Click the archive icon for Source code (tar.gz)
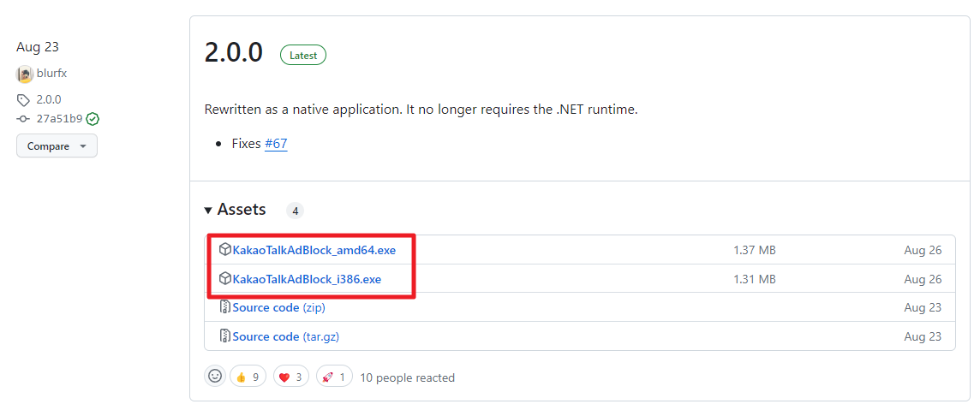This screenshot has width=980, height=410. tap(225, 336)
